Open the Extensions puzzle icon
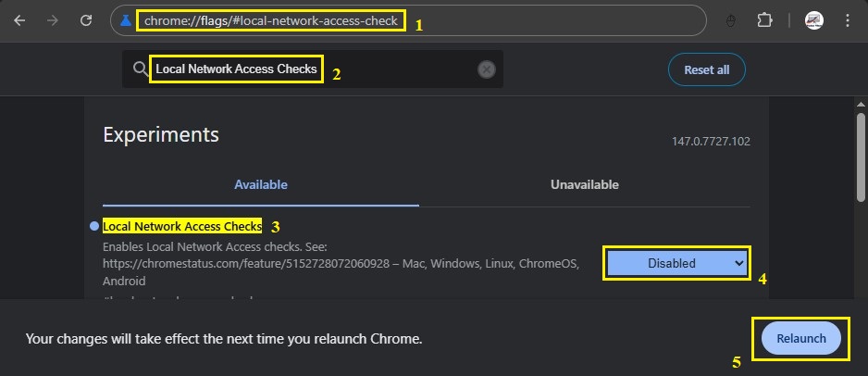The height and width of the screenshot is (376, 868). point(764,20)
